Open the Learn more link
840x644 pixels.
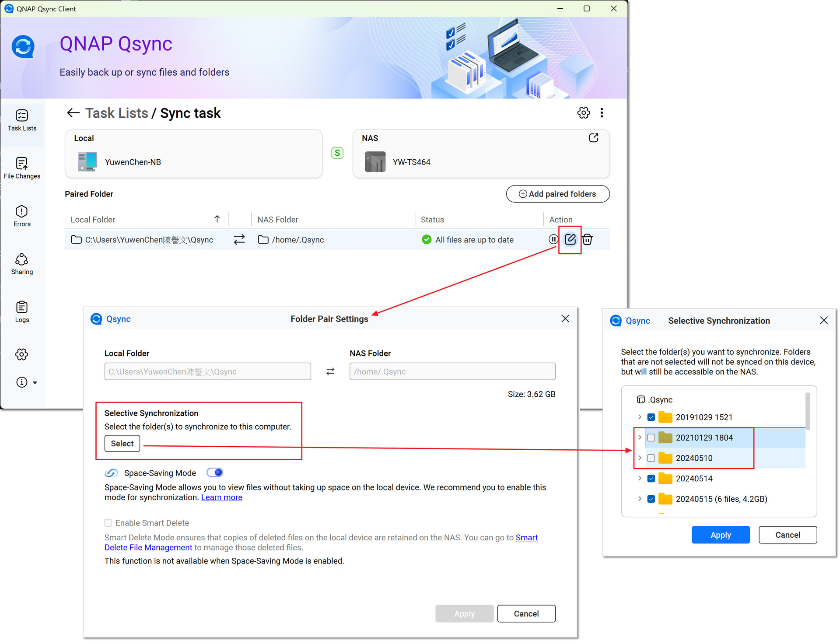coord(221,497)
